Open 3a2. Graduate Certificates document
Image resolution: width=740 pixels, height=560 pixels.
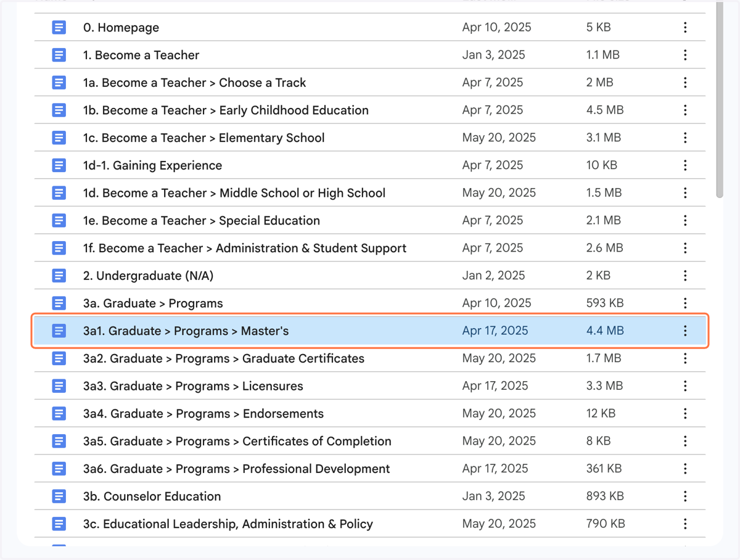pos(370,359)
